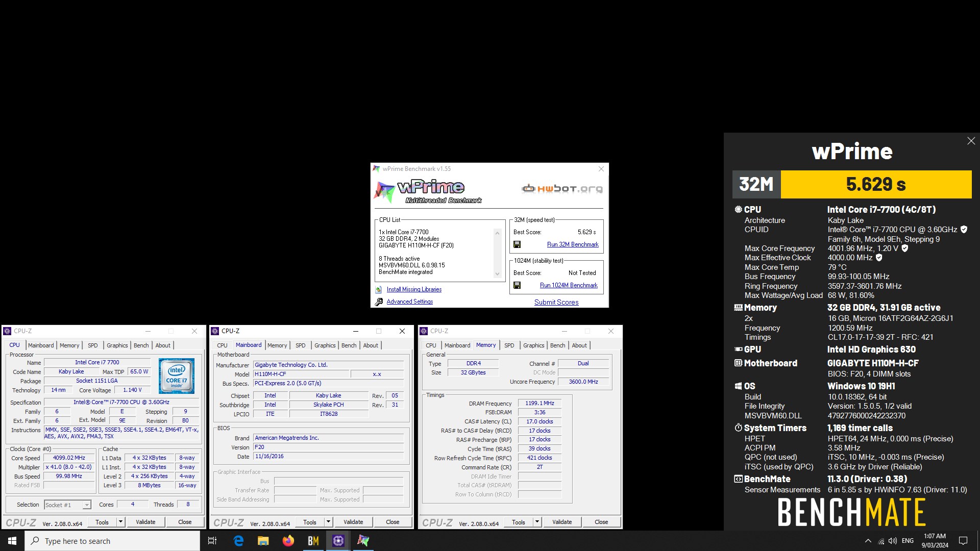This screenshot has height=551, width=980.
Task: Expand Tools dropdown arrow in Mainboard window
Action: click(329, 522)
